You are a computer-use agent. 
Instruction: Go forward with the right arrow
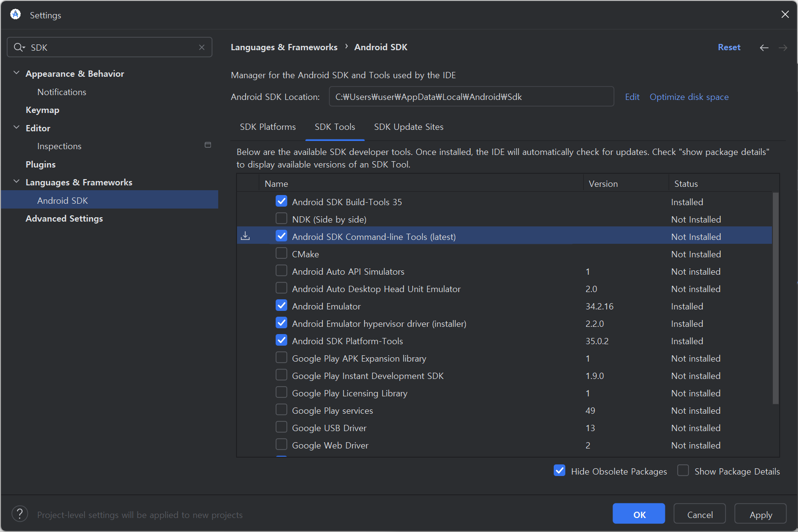pos(783,47)
